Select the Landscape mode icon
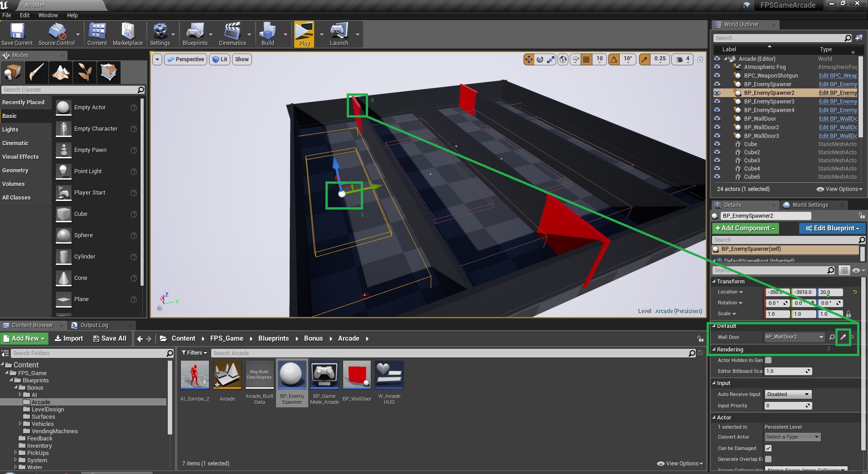 [61, 73]
